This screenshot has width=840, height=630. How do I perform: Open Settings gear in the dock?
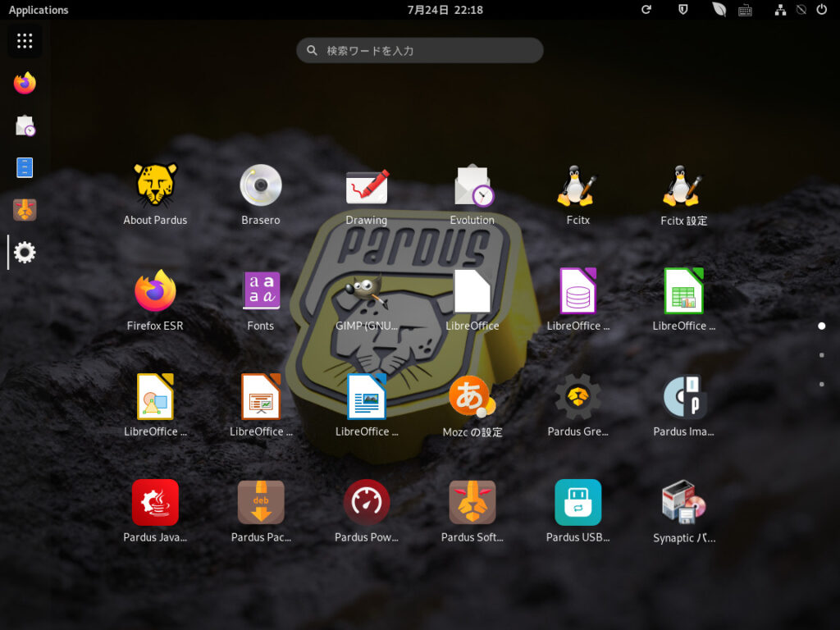pyautogui.click(x=25, y=253)
